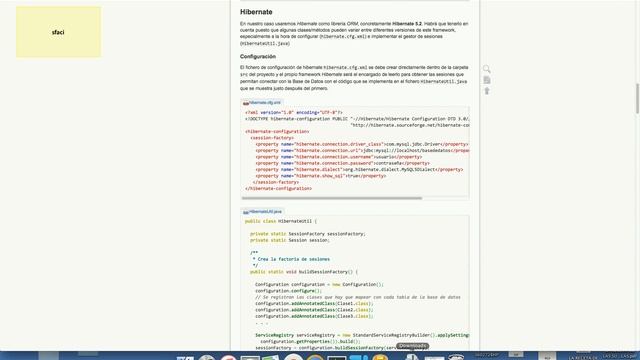Click the addAnnotatedClass(Clase1.class) line
Viewport: 640px width, 360px height.
[x=314, y=304]
